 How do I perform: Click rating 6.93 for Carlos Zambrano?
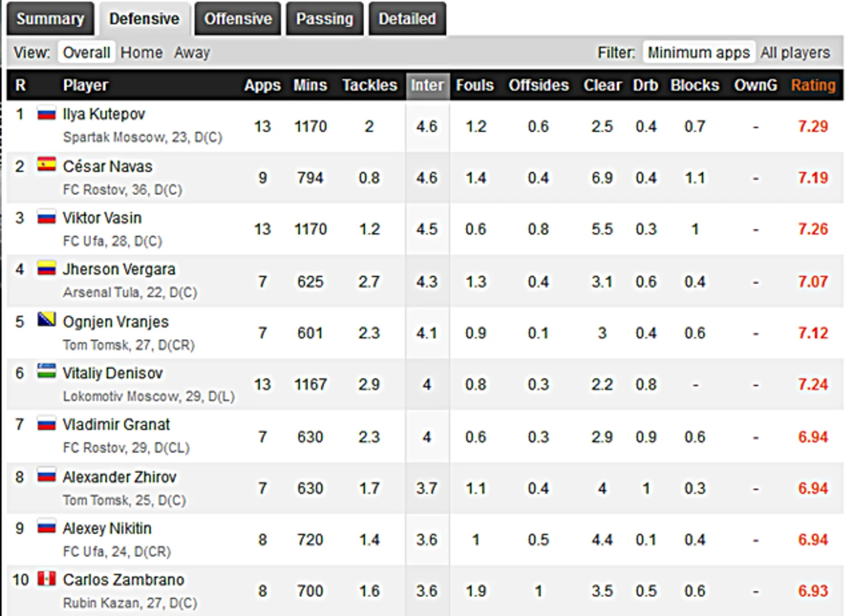813,591
